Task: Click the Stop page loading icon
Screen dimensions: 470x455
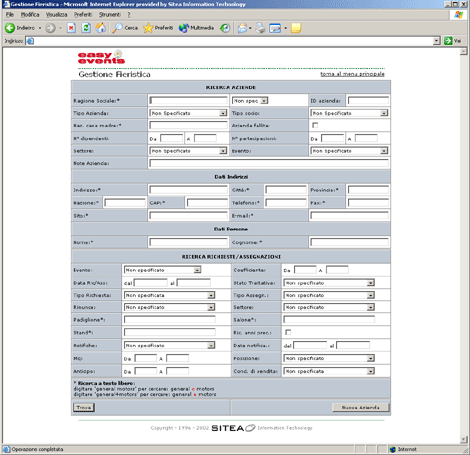Action: 71,28
